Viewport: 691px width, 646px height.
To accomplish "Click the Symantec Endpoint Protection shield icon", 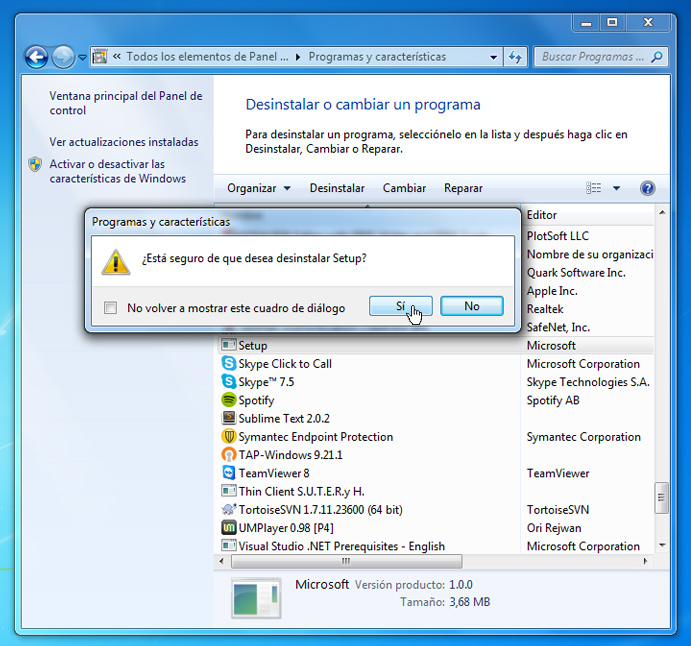I will (x=229, y=437).
